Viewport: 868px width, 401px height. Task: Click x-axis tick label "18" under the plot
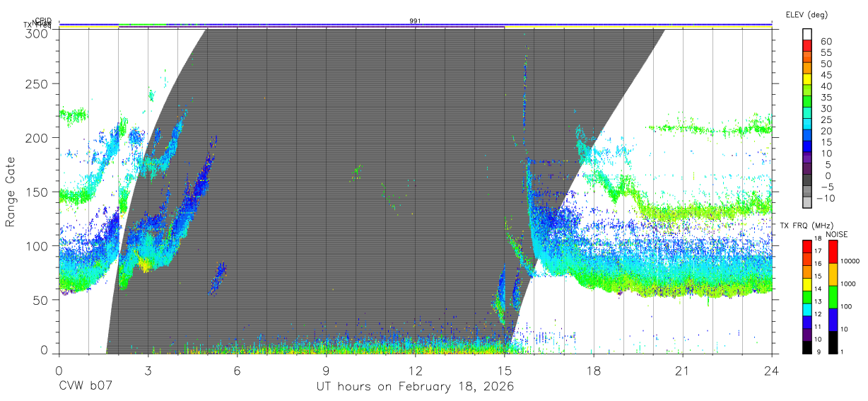pos(593,371)
